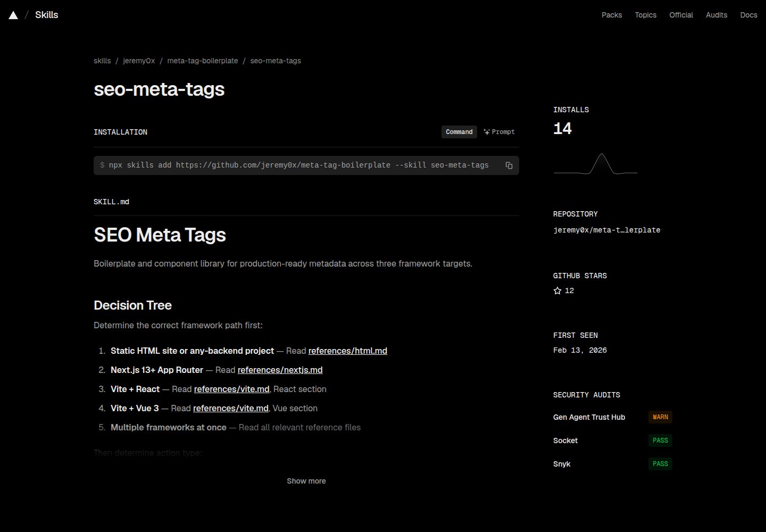Image resolution: width=766 pixels, height=532 pixels.
Task: Open the references/nextjs.md link
Action: point(280,370)
